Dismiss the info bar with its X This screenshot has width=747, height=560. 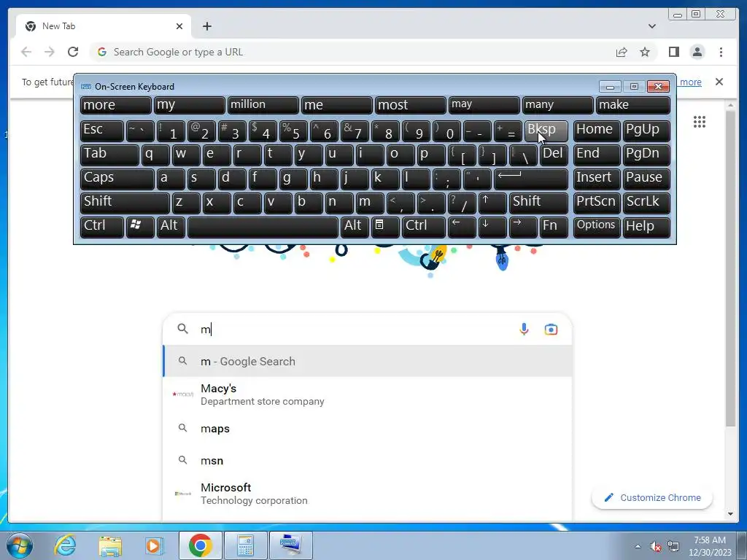pyautogui.click(x=719, y=82)
